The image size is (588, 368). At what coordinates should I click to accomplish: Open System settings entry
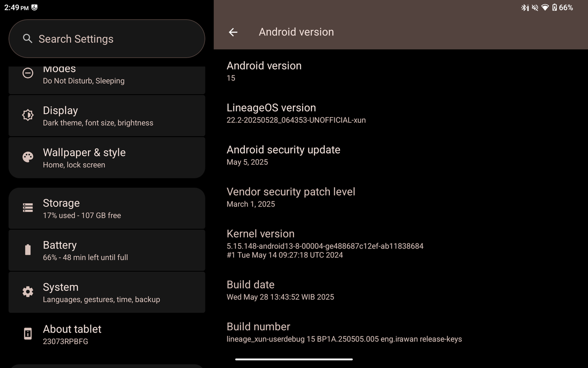(x=107, y=293)
